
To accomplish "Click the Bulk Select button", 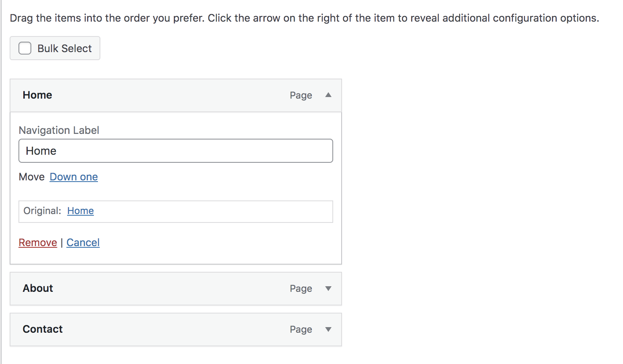I will [x=55, y=48].
